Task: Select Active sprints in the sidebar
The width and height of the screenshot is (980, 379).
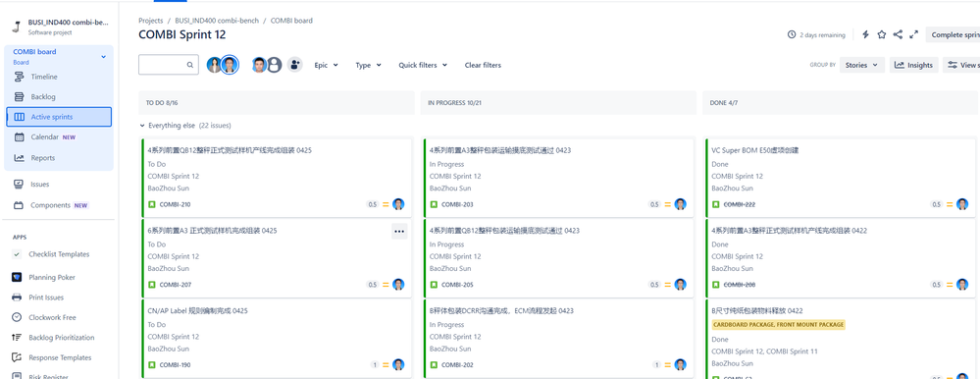Action: (x=59, y=117)
